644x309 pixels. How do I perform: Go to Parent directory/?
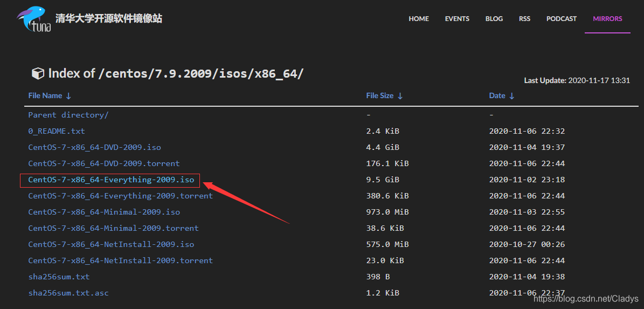coord(68,115)
